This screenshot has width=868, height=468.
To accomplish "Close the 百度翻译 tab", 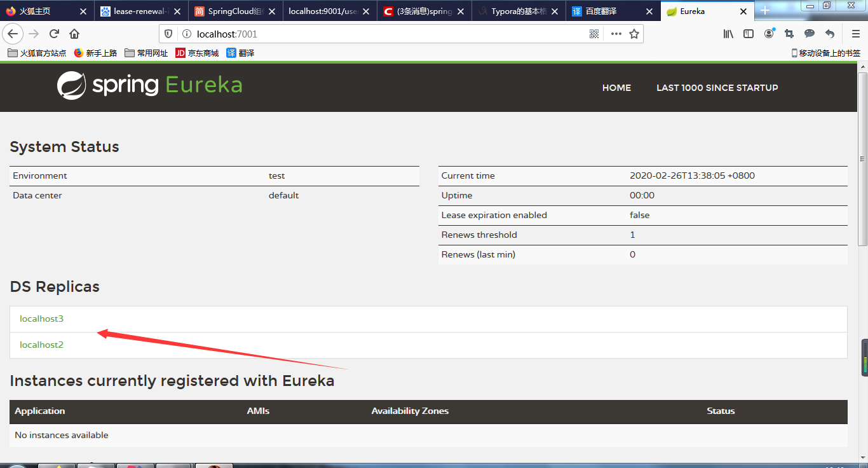I will (649, 11).
